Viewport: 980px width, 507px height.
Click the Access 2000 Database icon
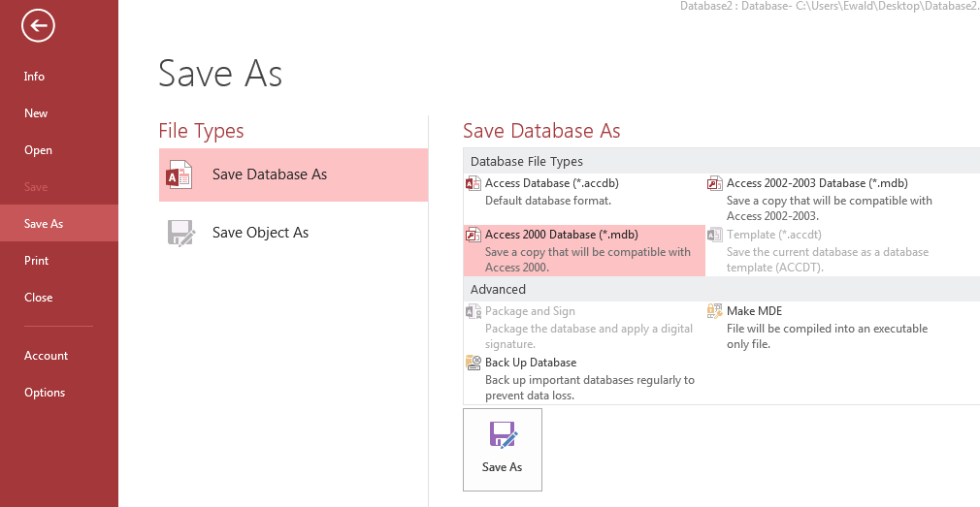click(x=474, y=235)
